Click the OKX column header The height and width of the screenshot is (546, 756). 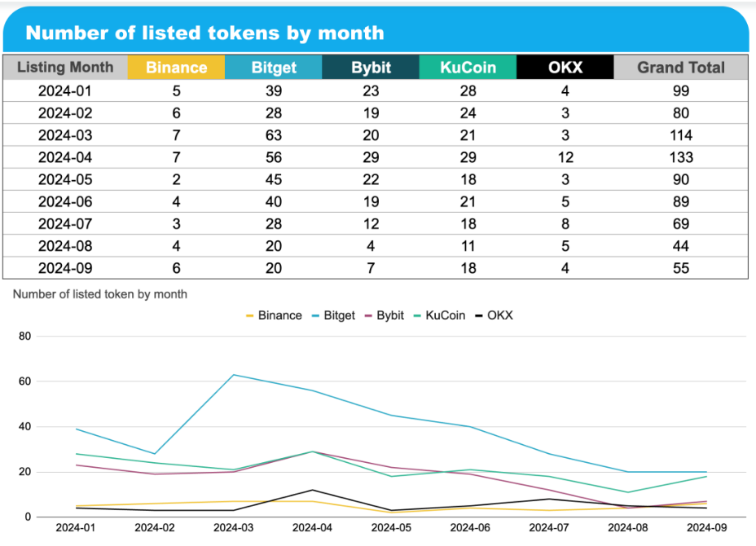click(565, 68)
